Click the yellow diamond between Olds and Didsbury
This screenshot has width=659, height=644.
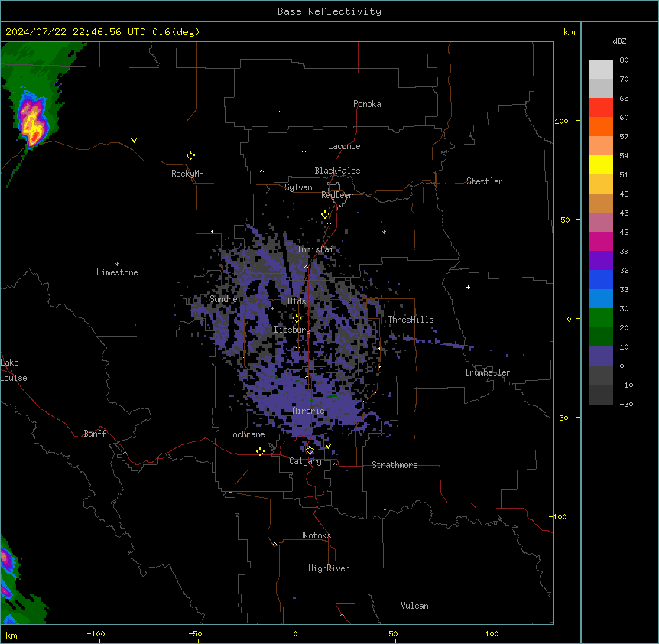pyautogui.click(x=297, y=318)
